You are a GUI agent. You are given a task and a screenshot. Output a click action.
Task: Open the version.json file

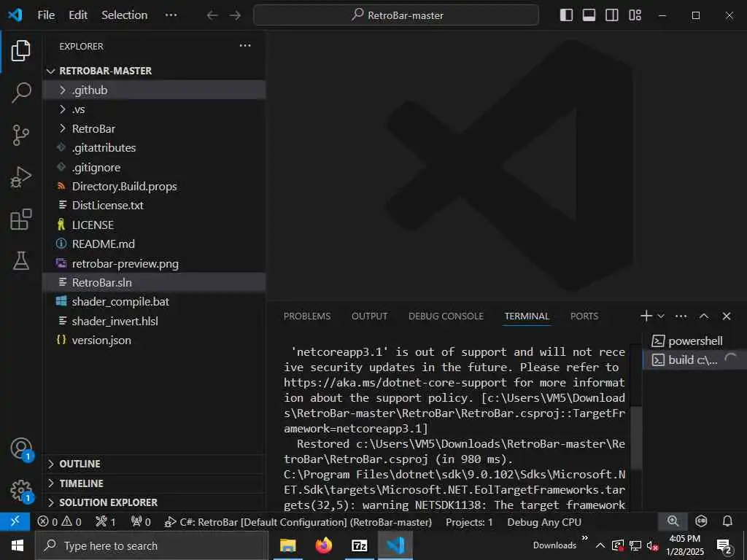(x=154, y=341)
